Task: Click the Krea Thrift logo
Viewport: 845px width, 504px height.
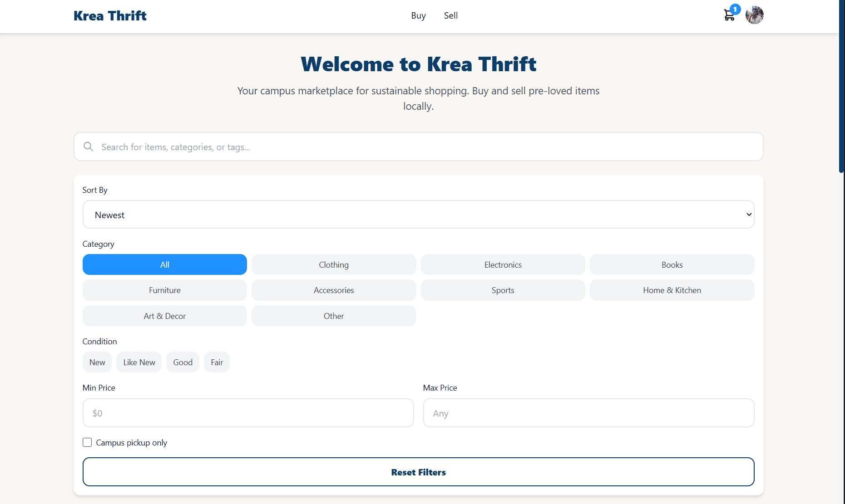Action: point(110,15)
